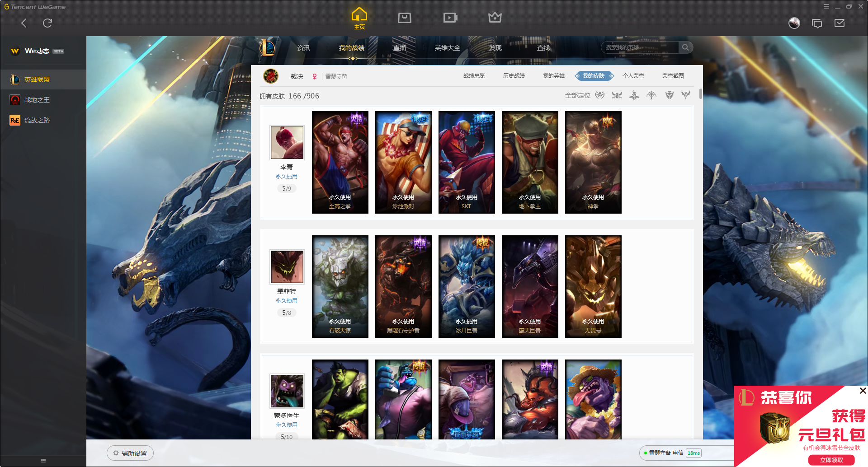Switch to the 历史战绩 sub-tab
The image size is (868, 467).
point(514,76)
